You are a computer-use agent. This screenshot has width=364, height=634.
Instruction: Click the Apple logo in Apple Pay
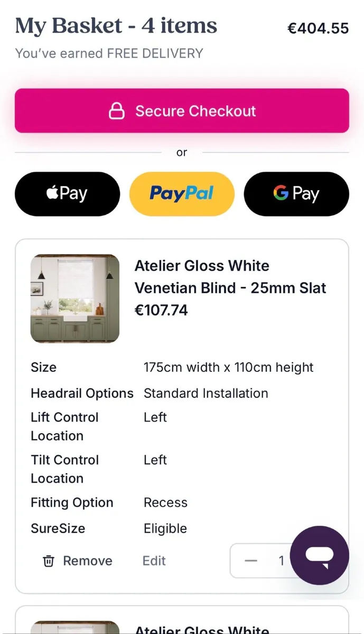click(52, 193)
